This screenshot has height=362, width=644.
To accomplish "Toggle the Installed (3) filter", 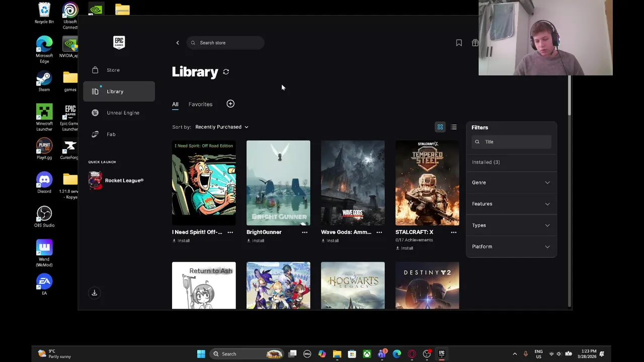I will coord(486,162).
